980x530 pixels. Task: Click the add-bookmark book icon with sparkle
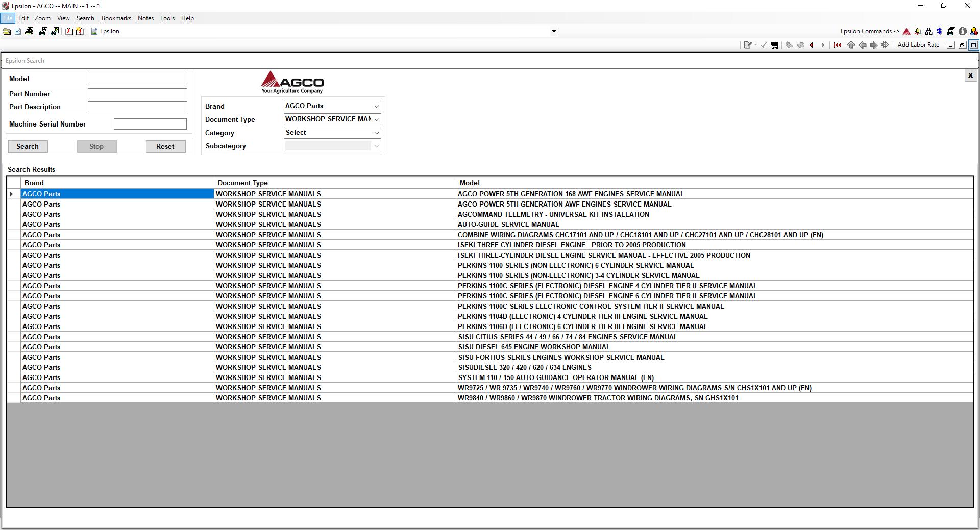point(80,31)
